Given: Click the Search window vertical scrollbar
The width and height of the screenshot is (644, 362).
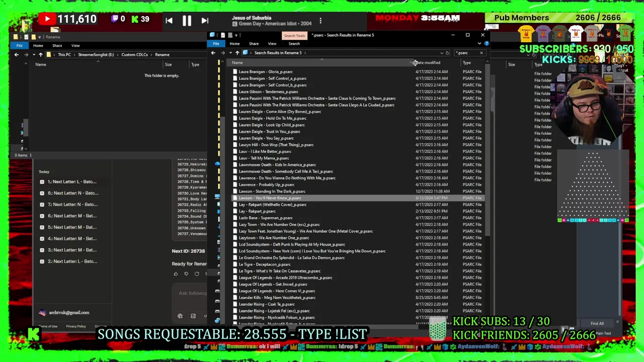Looking at the screenshot, I should [x=487, y=151].
